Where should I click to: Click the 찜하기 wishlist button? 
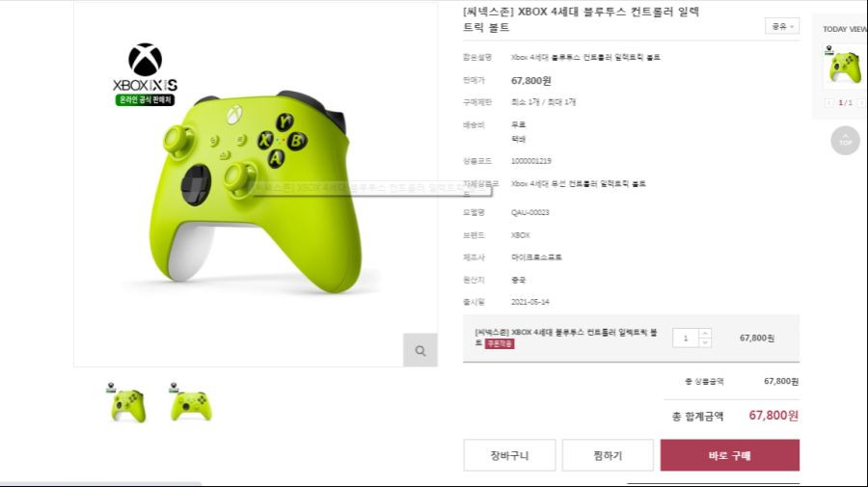click(x=608, y=455)
